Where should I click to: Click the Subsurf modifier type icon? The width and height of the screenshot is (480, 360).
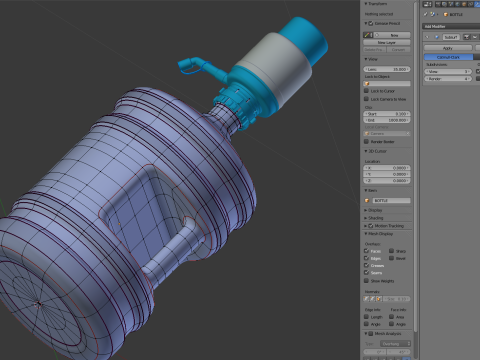[x=437, y=37]
